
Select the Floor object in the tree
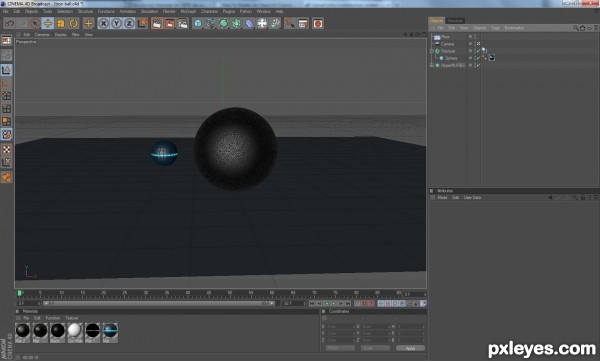pos(445,37)
